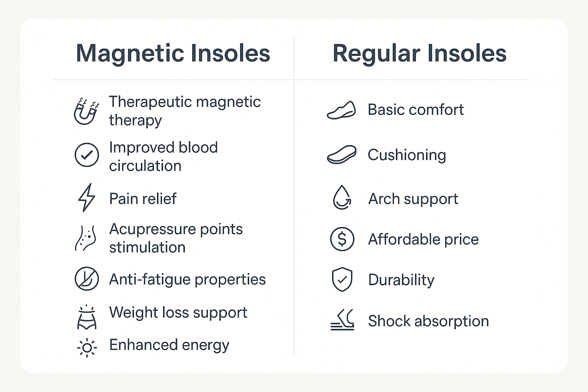The height and width of the screenshot is (392, 588).
Task: Click the shoe icon beside Basic comfort
Action: tap(341, 110)
